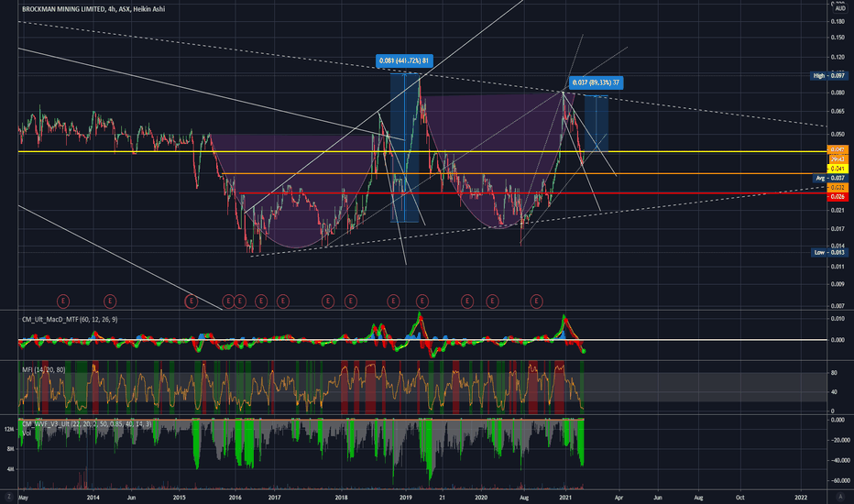The width and height of the screenshot is (854, 504).
Task: Open the AUD currency selector
Action: 840,8
